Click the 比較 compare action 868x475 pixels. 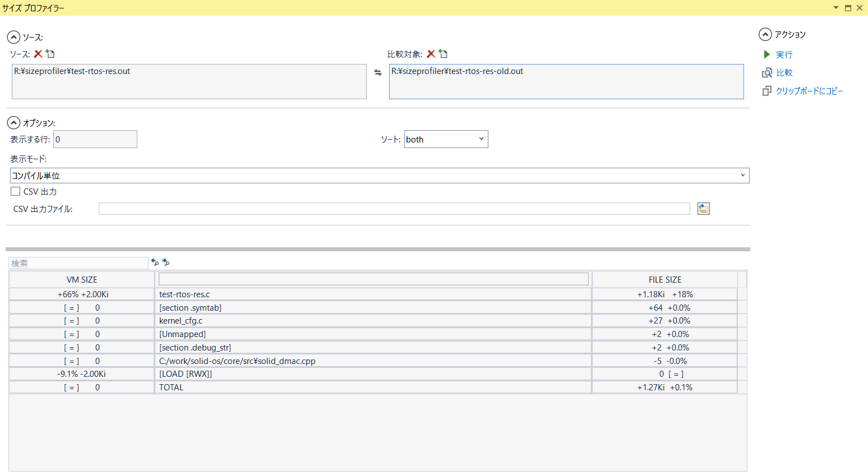click(783, 73)
